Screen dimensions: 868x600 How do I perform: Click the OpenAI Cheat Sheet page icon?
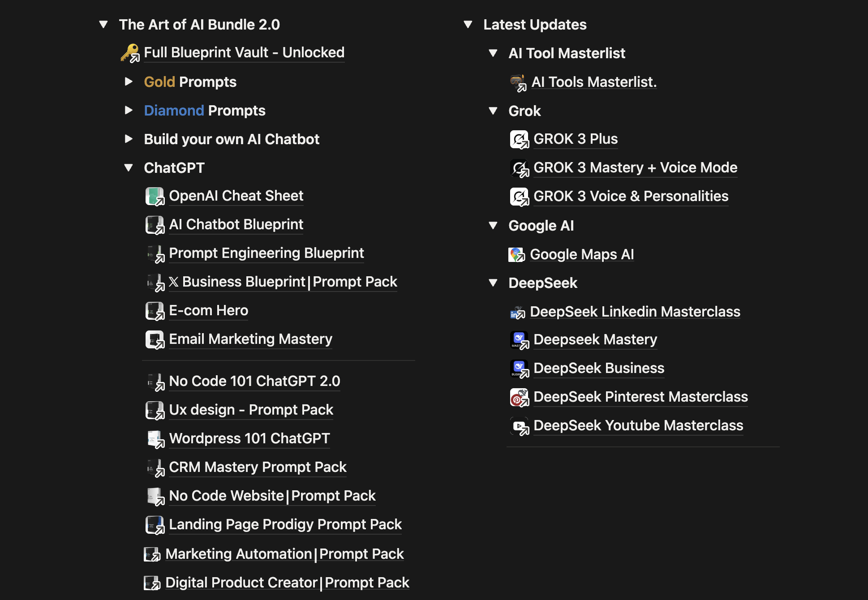pos(155,196)
